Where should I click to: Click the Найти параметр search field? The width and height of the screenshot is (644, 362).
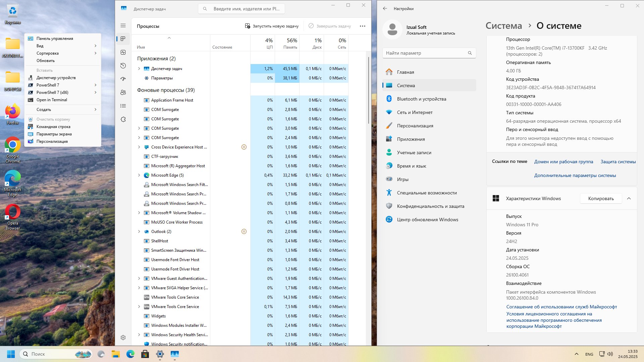429,53
